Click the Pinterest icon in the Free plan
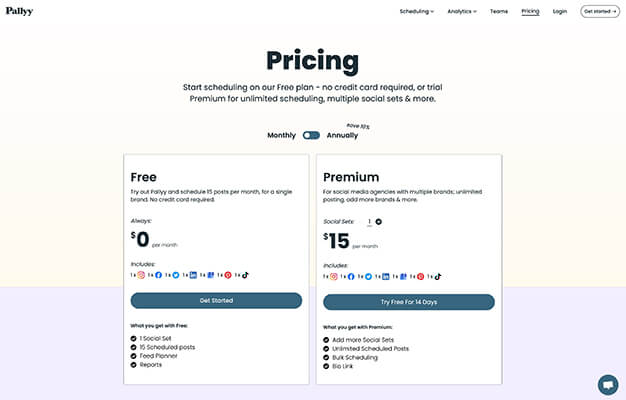 click(228, 274)
